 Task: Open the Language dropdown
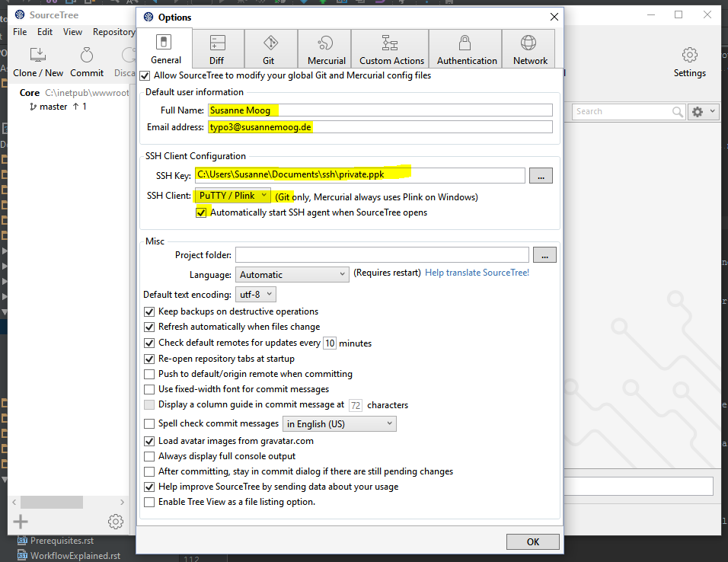292,274
